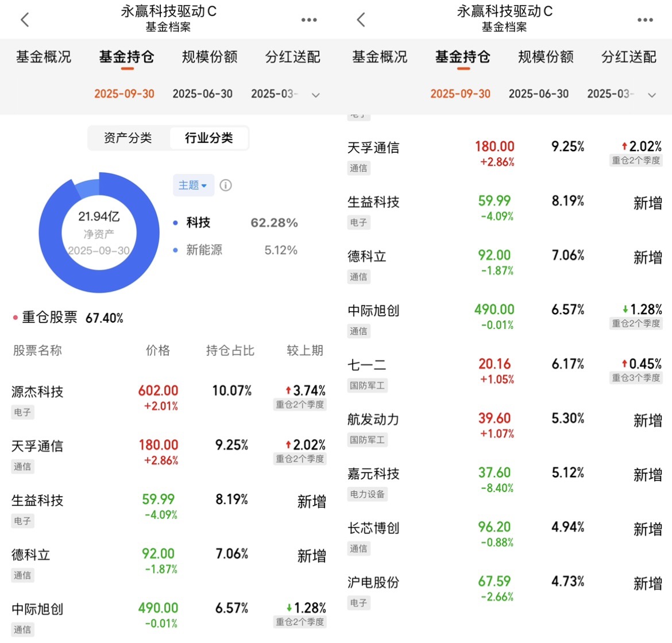672x643 pixels.
Task: Open 规模份额 tab in left screen
Action: click(x=210, y=56)
